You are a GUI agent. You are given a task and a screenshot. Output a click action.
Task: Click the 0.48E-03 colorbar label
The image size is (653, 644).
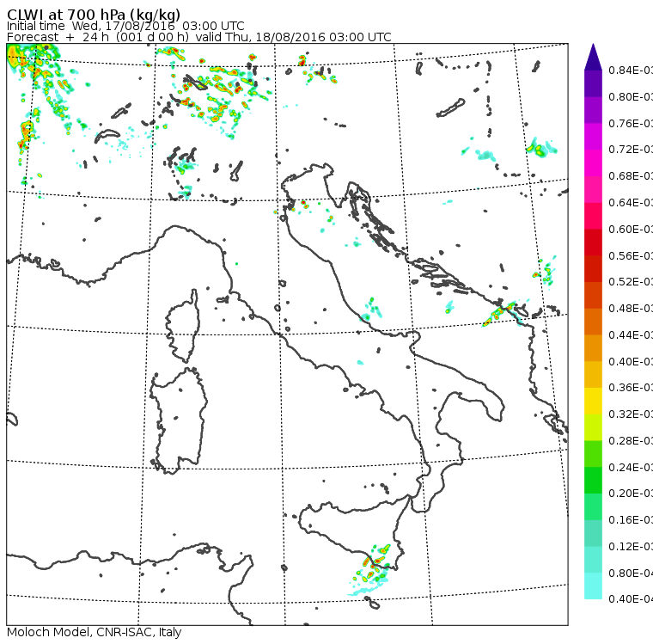631,309
